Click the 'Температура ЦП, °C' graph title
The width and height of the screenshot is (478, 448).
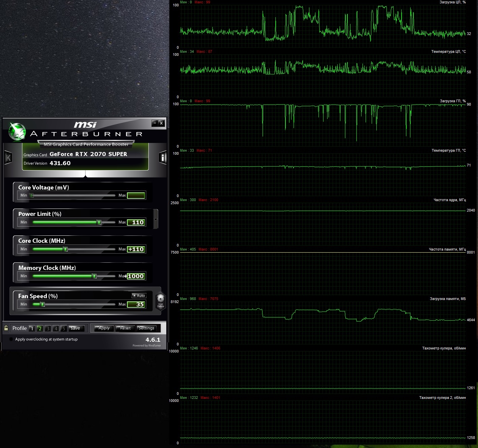pos(448,52)
